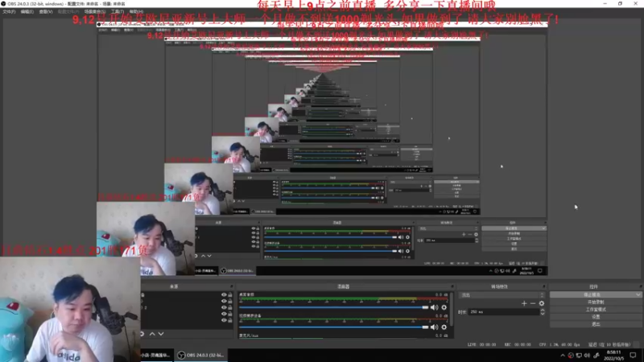Toggle visibility of third source eye icon
This screenshot has height=362, width=644.
[x=224, y=307]
